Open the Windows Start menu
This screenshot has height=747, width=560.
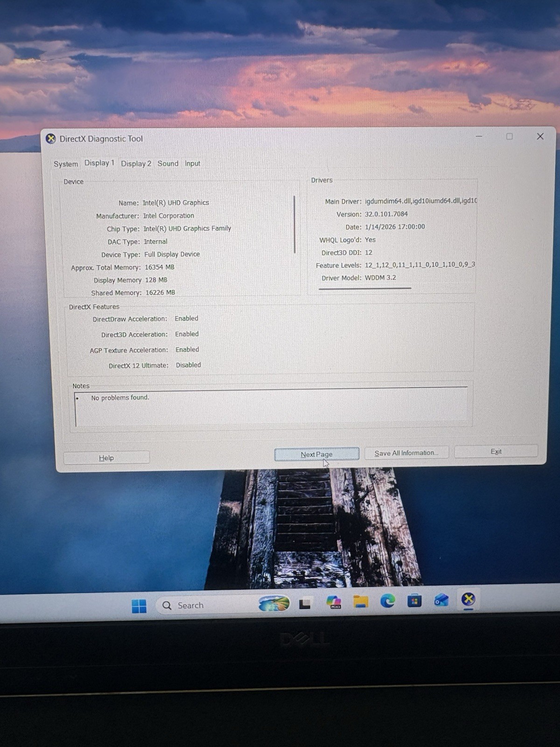tap(139, 606)
